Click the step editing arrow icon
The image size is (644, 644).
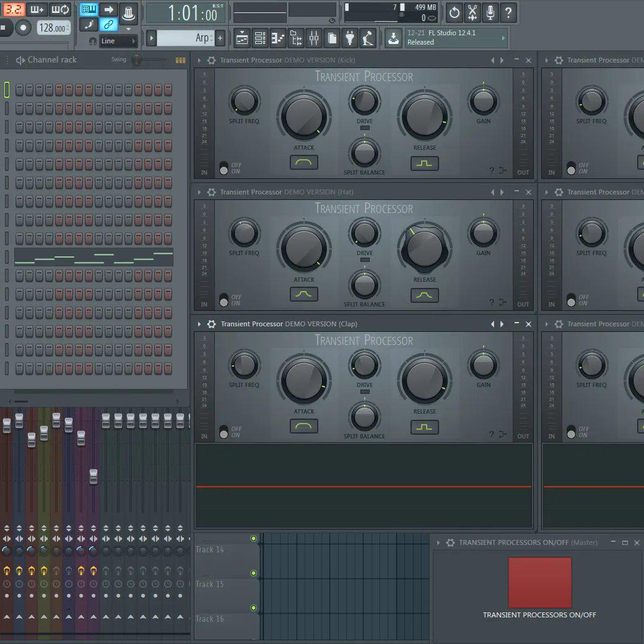pos(109,9)
